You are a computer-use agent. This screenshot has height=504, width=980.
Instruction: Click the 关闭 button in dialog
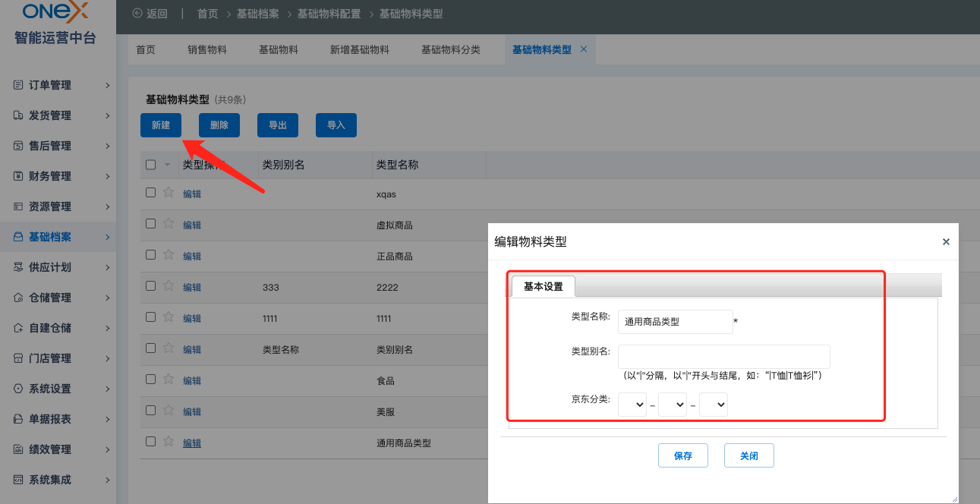click(749, 455)
